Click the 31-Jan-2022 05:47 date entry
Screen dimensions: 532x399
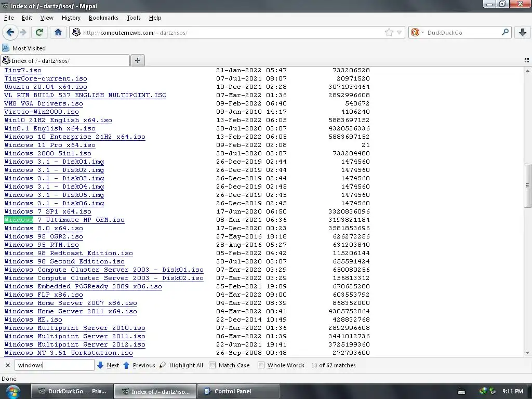tap(251, 70)
